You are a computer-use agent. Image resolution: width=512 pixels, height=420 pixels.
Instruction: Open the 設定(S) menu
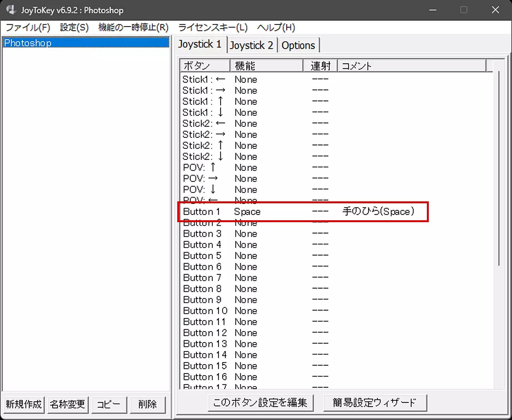pos(74,28)
